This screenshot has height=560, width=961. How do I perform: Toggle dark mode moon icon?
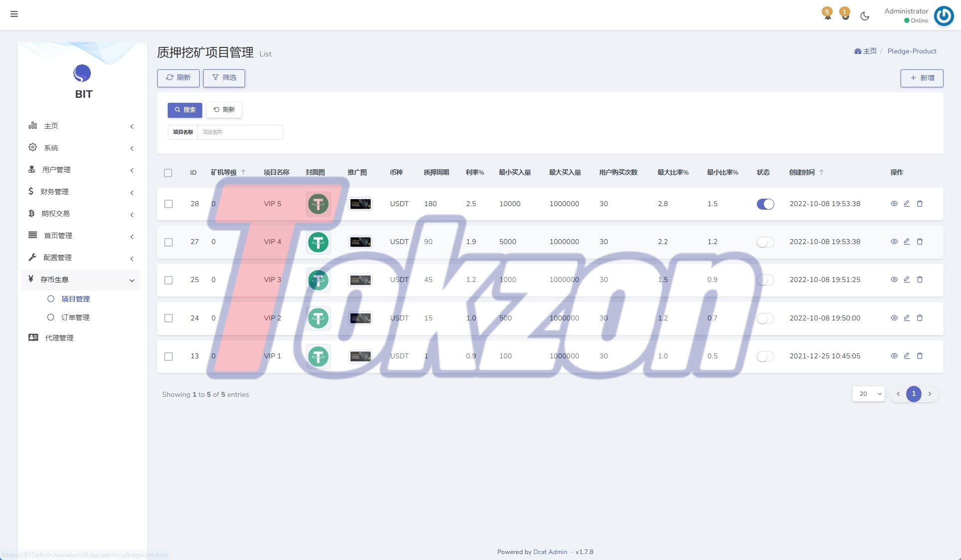(865, 16)
